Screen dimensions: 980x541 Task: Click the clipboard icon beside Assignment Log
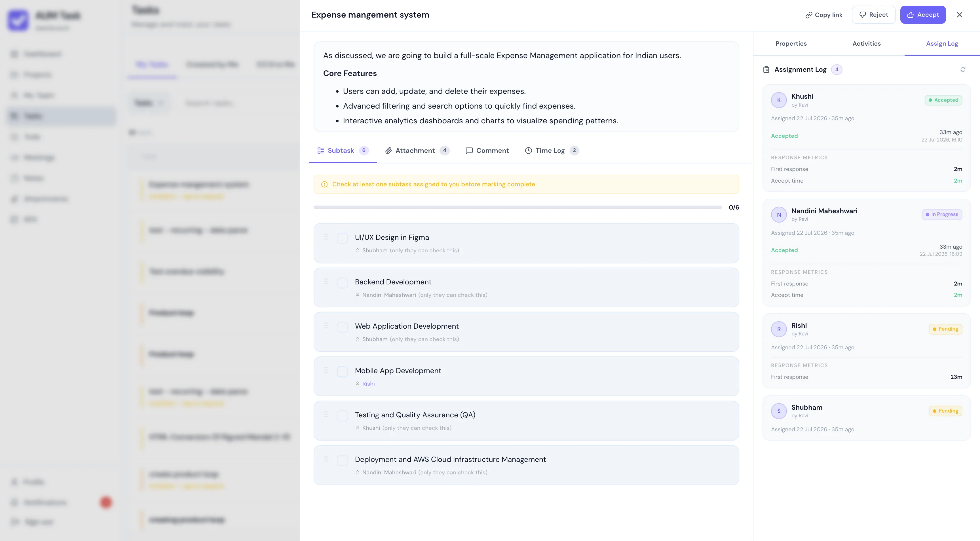766,70
